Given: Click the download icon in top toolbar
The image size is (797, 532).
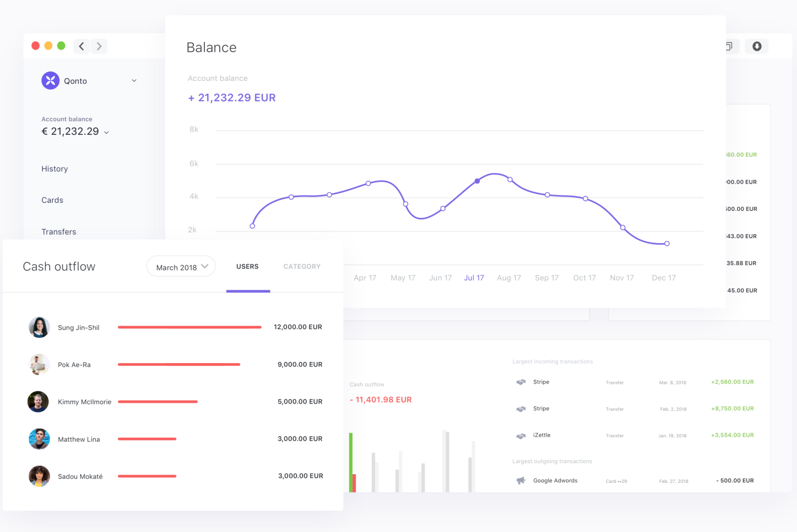Looking at the screenshot, I should [757, 47].
